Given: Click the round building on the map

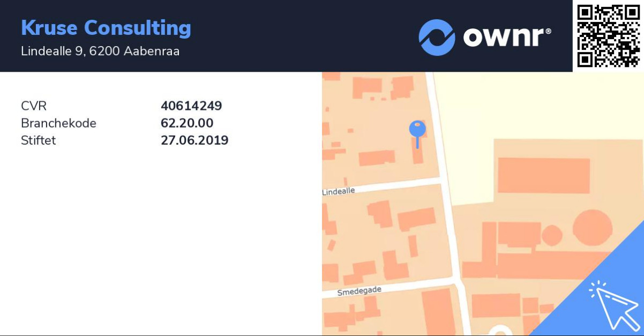Looking at the screenshot, I should pyautogui.click(x=593, y=227).
